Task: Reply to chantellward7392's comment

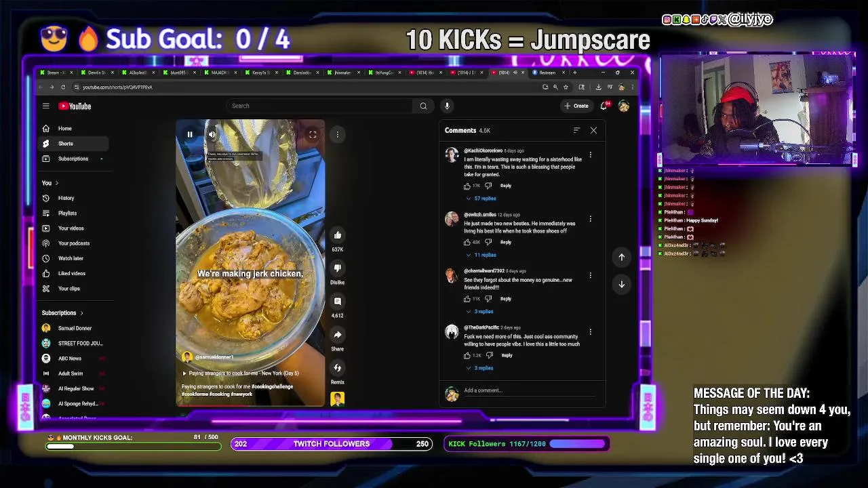Action: pos(506,299)
